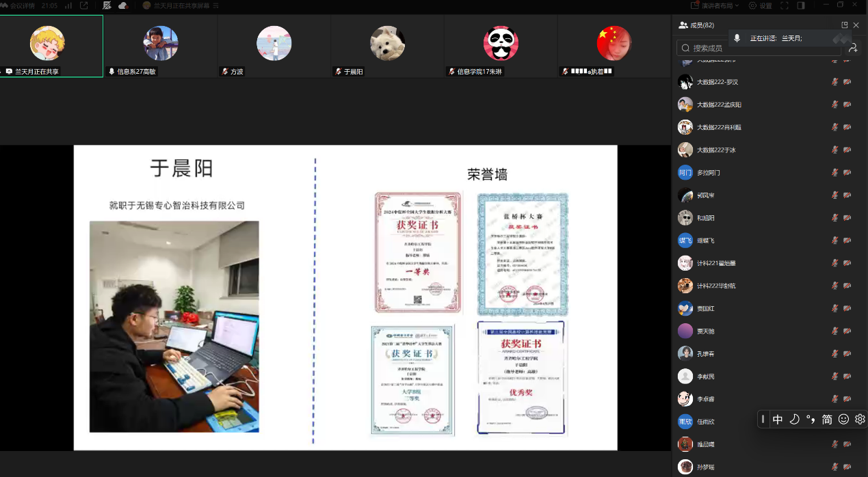868x477 pixels.
Task: Click the 搜索成员 search field
Action: pyautogui.click(x=759, y=48)
